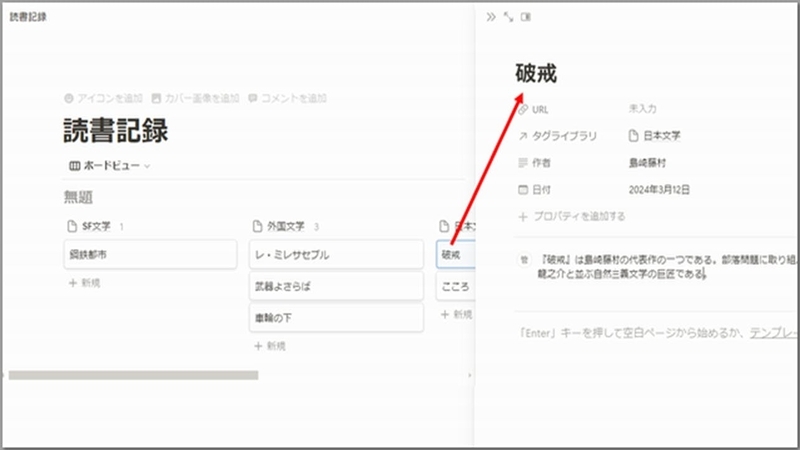Click the 読書記録 breadcrumb at top left
The height and width of the screenshot is (450, 800).
(28, 17)
